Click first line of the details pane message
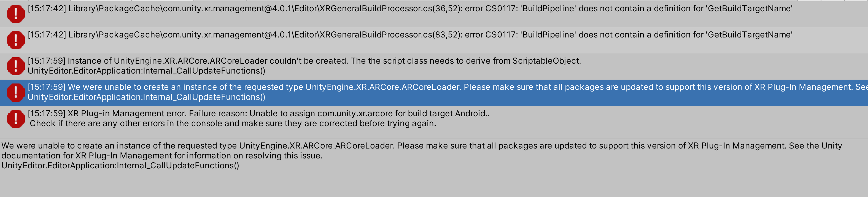The image size is (868, 197). (x=421, y=146)
